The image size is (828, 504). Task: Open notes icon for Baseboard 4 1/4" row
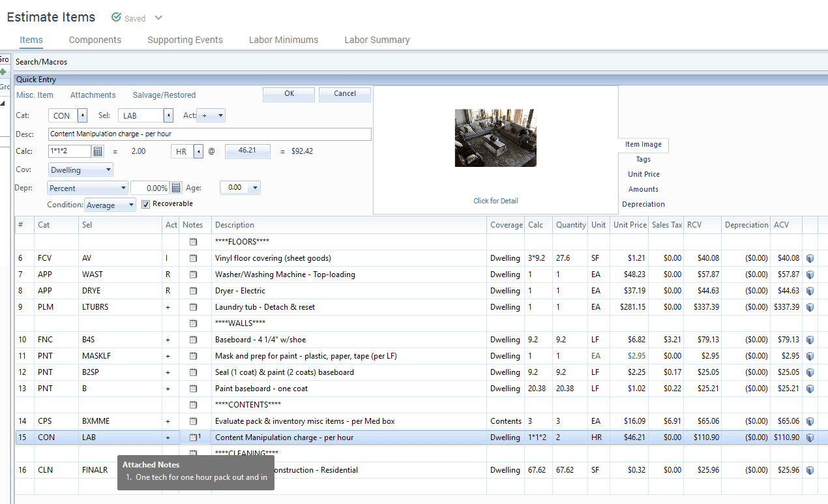[193, 340]
